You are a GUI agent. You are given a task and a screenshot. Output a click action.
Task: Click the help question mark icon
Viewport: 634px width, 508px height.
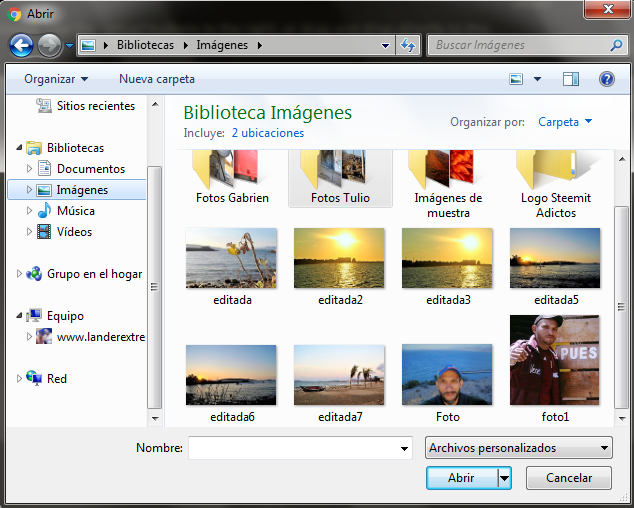coord(607,79)
